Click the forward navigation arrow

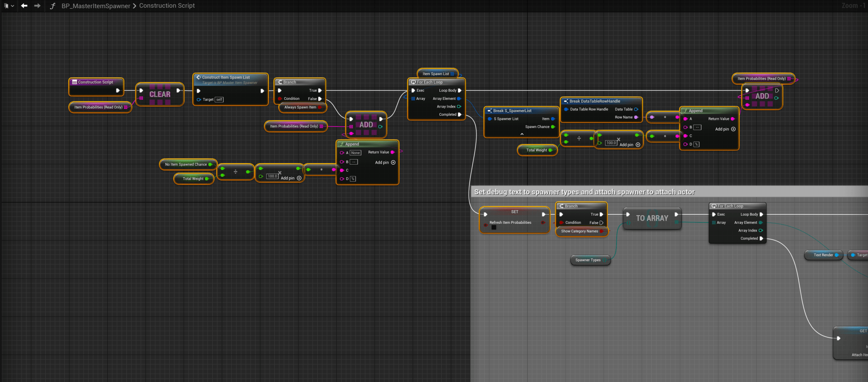point(37,6)
